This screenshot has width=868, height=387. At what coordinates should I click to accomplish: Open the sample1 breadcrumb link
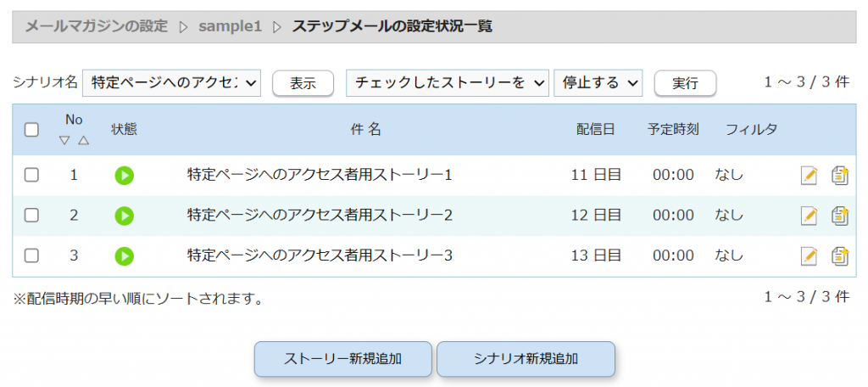230,26
